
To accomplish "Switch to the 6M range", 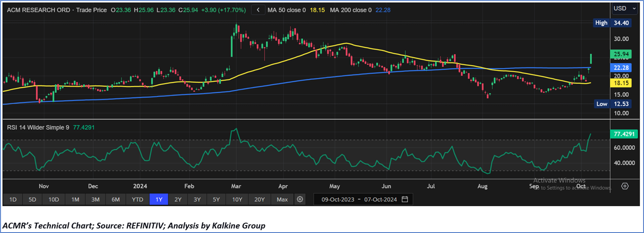I will tap(115, 199).
